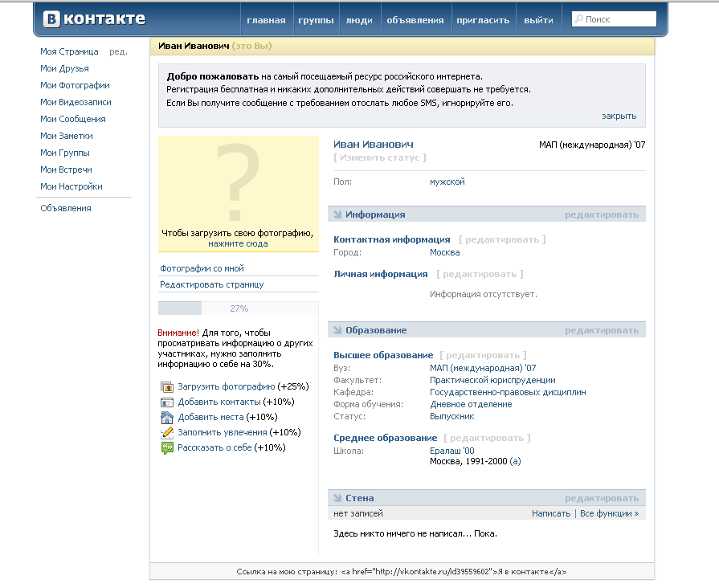Image resolution: width=719 pixels, height=588 pixels.
Task: Click Выпускник status link
Action: tap(452, 416)
